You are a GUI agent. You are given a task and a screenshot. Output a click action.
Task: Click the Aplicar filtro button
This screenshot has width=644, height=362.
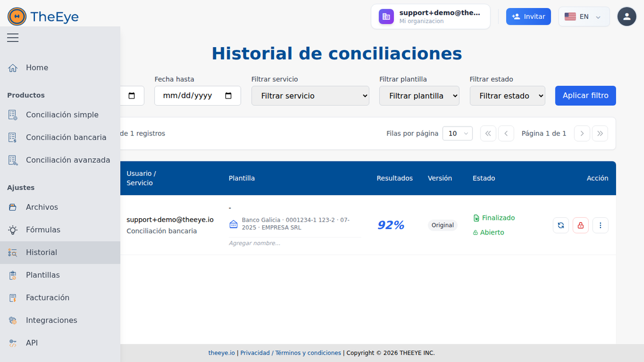click(x=586, y=95)
